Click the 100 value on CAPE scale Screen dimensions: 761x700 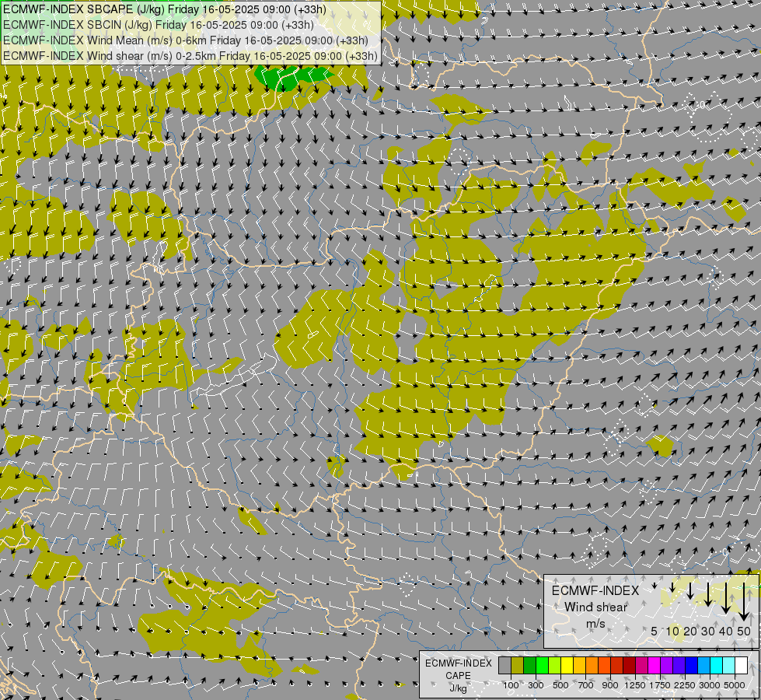tap(511, 685)
